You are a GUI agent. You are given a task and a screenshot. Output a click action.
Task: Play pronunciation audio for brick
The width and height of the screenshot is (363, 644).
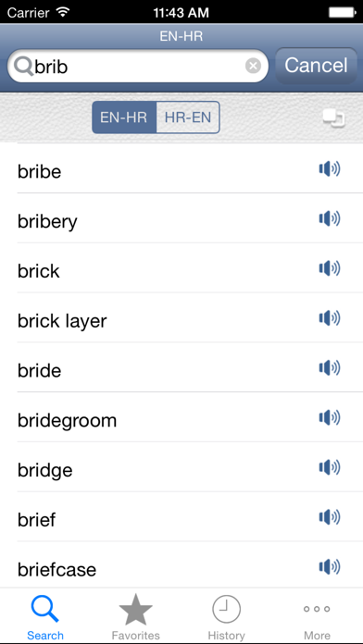pyautogui.click(x=330, y=268)
